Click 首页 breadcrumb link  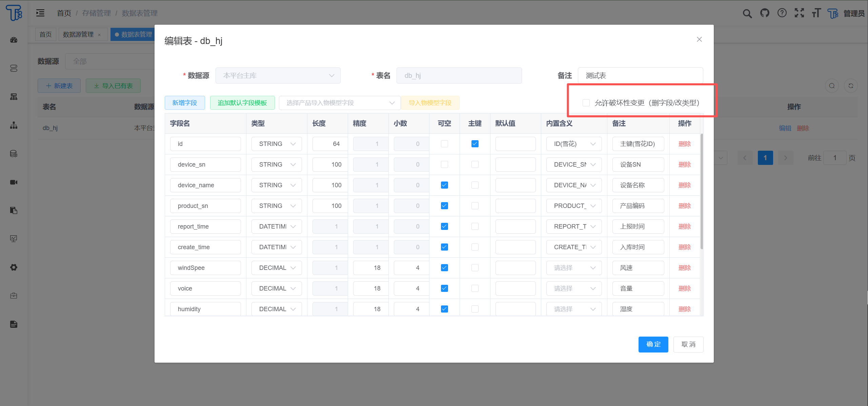click(x=64, y=13)
